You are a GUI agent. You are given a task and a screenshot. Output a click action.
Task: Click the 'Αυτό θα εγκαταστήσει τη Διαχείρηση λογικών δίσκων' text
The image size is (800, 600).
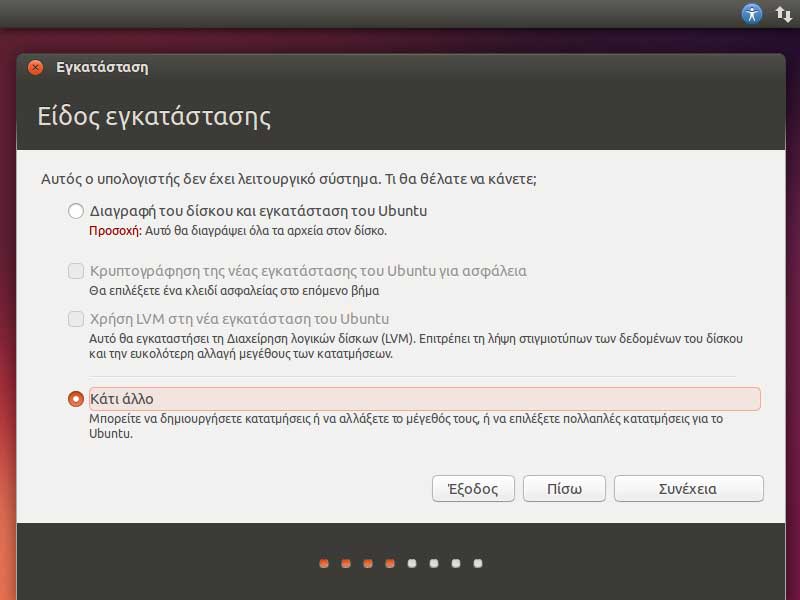(416, 346)
